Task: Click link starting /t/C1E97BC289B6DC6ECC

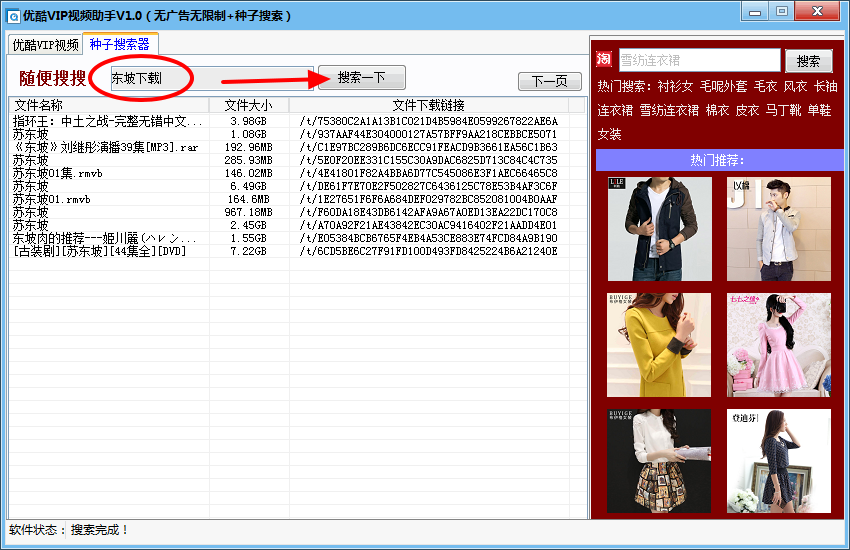Action: click(x=428, y=147)
